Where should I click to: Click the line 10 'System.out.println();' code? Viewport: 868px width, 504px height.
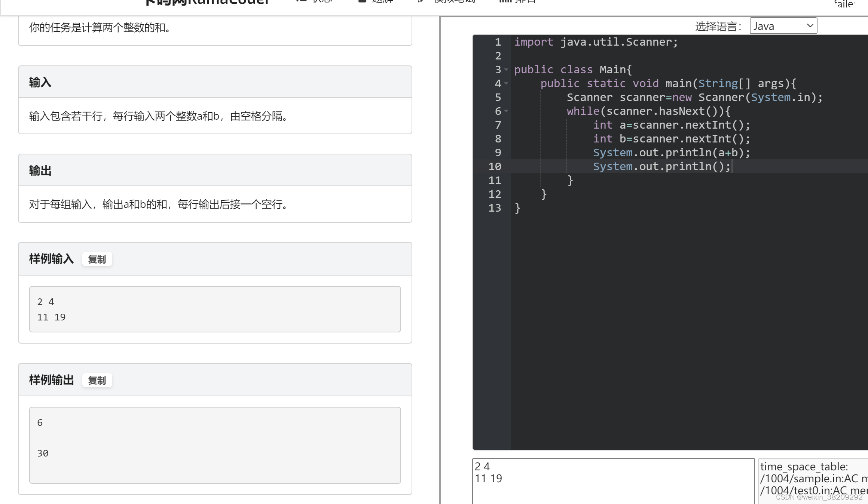pos(662,166)
